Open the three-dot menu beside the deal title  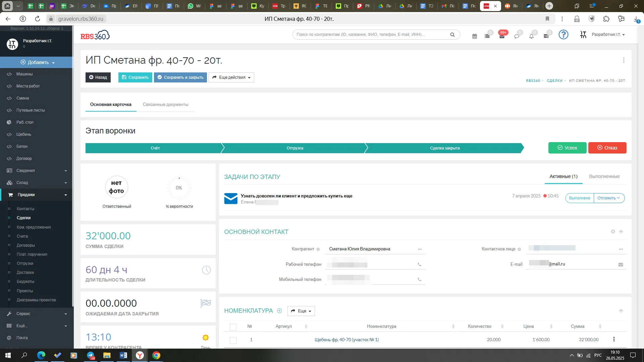point(624,60)
